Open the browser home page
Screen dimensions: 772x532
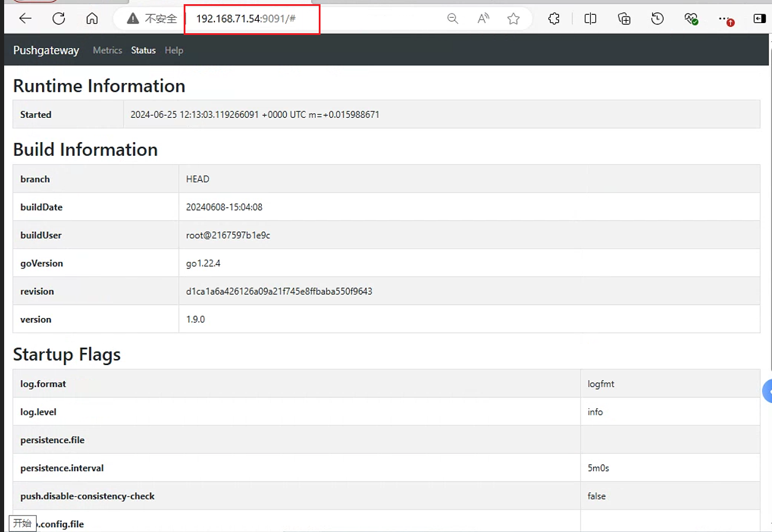(x=92, y=19)
